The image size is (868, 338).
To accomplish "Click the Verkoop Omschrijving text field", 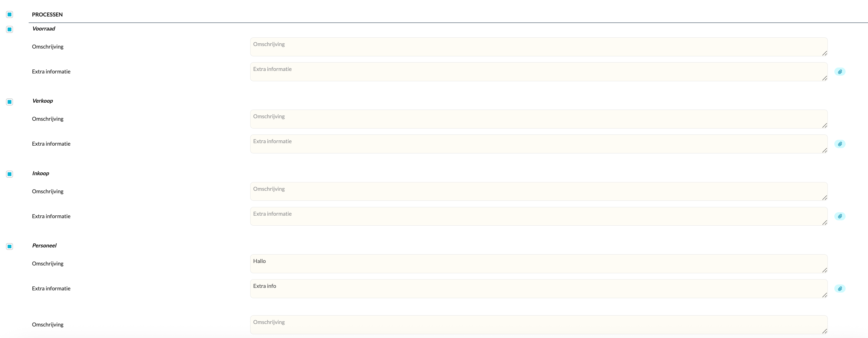I will [x=538, y=119].
